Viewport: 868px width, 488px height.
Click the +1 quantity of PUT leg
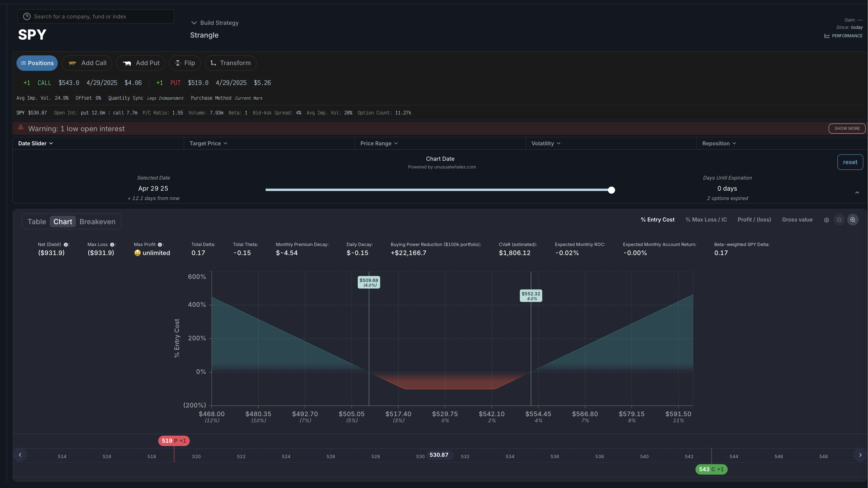(159, 83)
